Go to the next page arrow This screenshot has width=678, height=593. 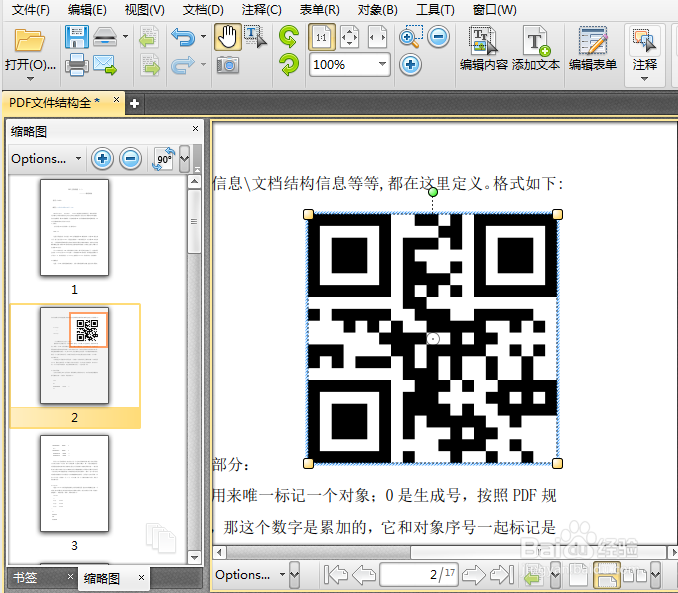pyautogui.click(x=474, y=574)
